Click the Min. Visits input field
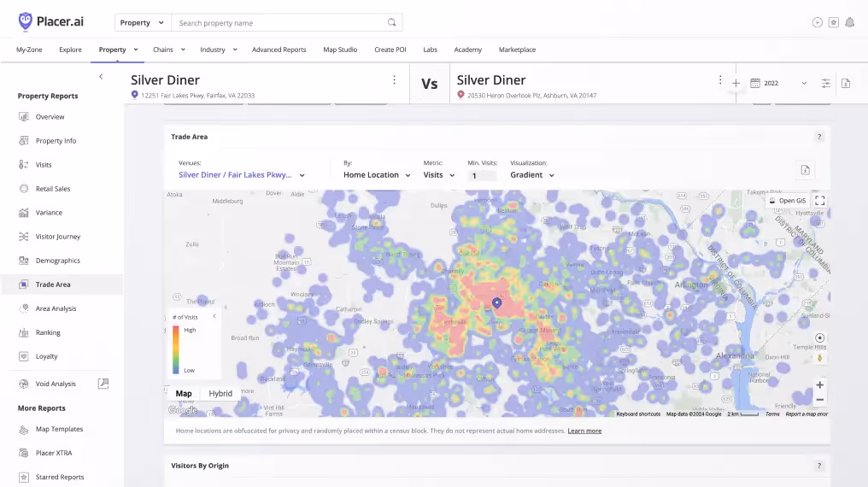This screenshot has width=868, height=487. [x=482, y=175]
